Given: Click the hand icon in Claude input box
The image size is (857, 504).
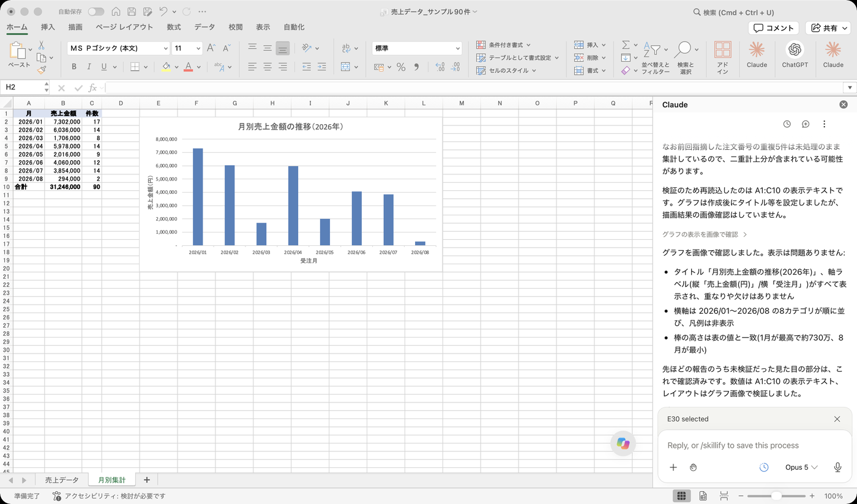Looking at the screenshot, I should [693, 467].
